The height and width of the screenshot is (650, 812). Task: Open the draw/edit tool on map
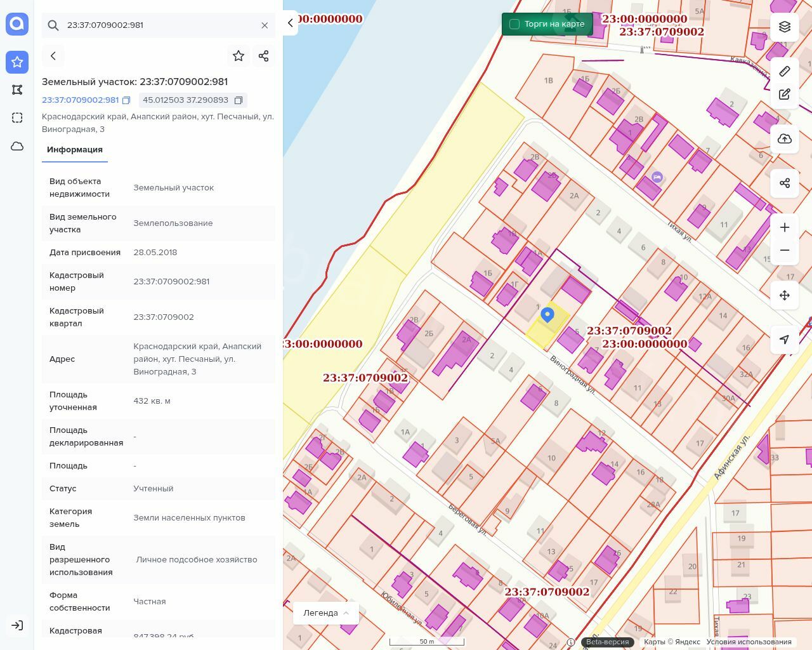(785, 95)
